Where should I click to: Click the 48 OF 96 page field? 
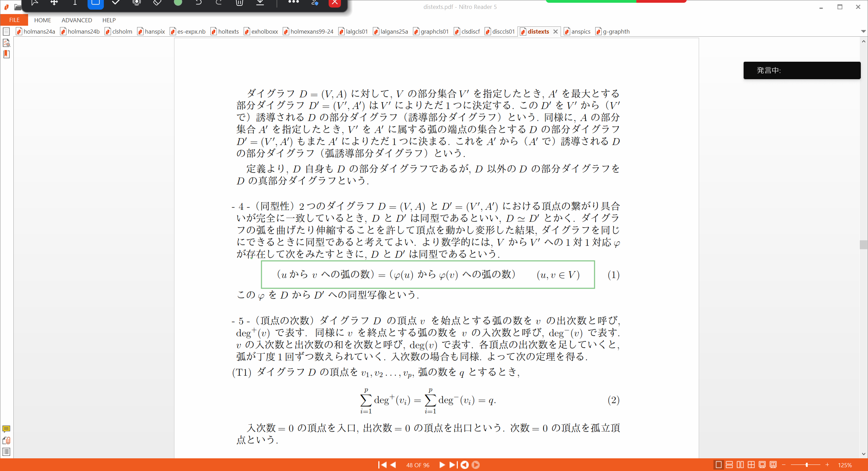coord(418,465)
